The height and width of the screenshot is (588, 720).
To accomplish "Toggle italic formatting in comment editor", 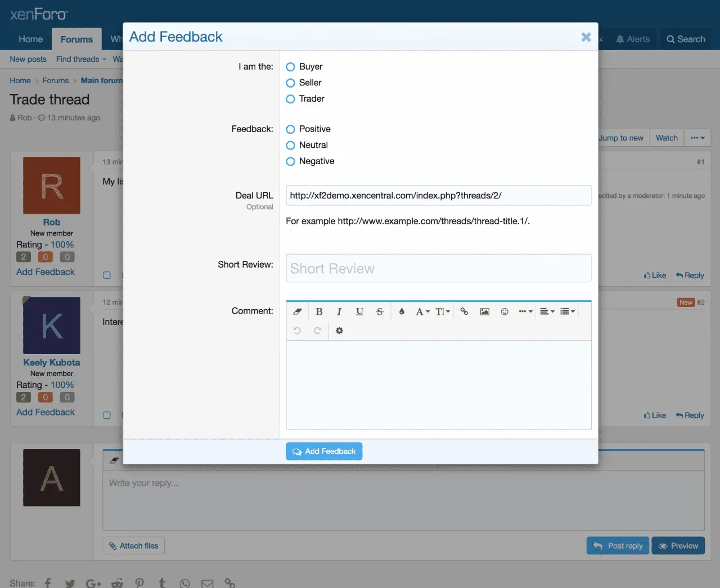I will pyautogui.click(x=339, y=311).
